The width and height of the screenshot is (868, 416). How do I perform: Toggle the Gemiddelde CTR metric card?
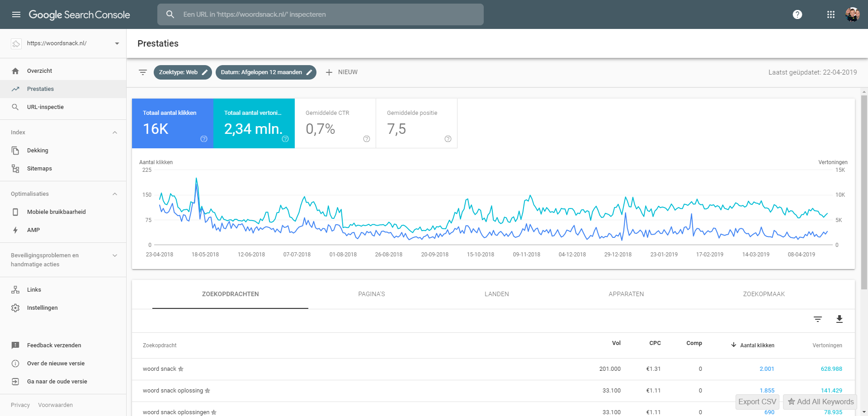pos(335,123)
